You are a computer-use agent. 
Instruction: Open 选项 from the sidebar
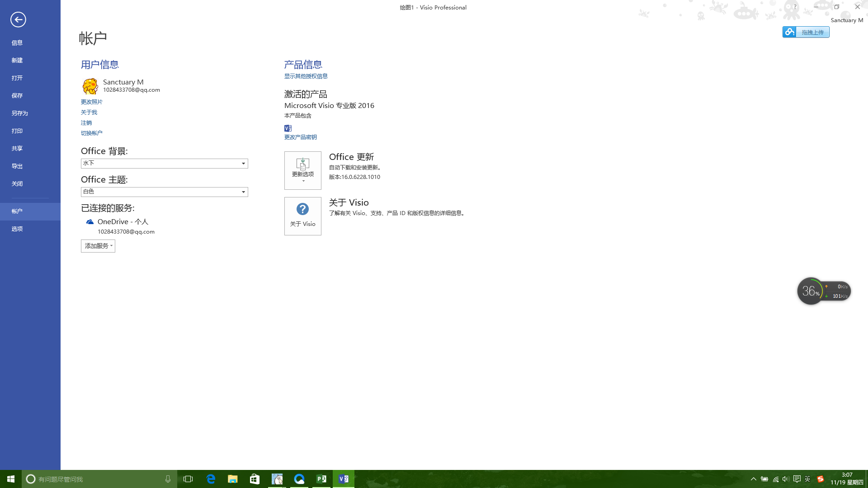coord(30,229)
